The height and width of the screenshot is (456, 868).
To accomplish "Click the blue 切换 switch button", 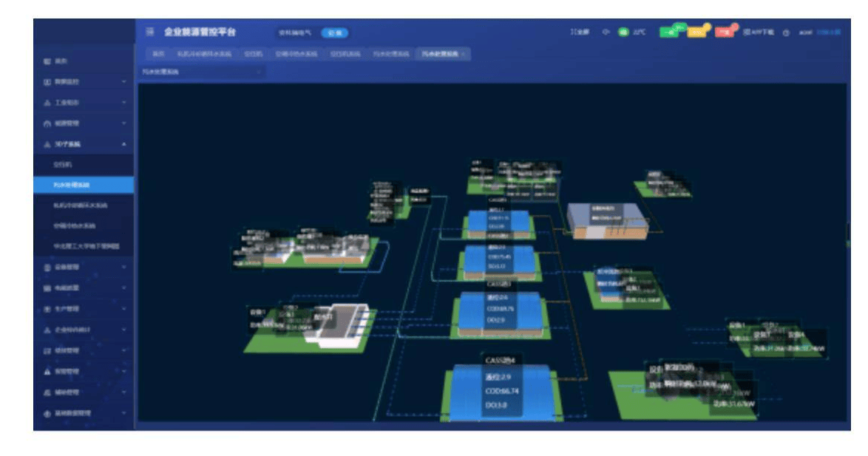I will click(334, 33).
